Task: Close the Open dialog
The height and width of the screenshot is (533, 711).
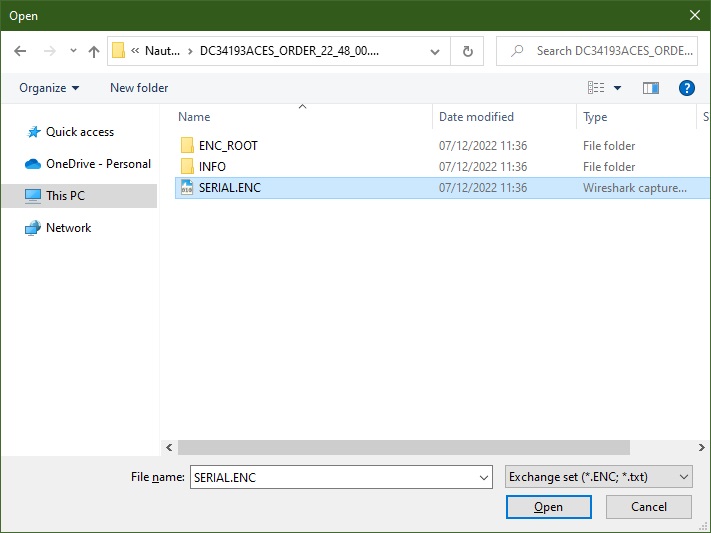Action: click(x=695, y=15)
